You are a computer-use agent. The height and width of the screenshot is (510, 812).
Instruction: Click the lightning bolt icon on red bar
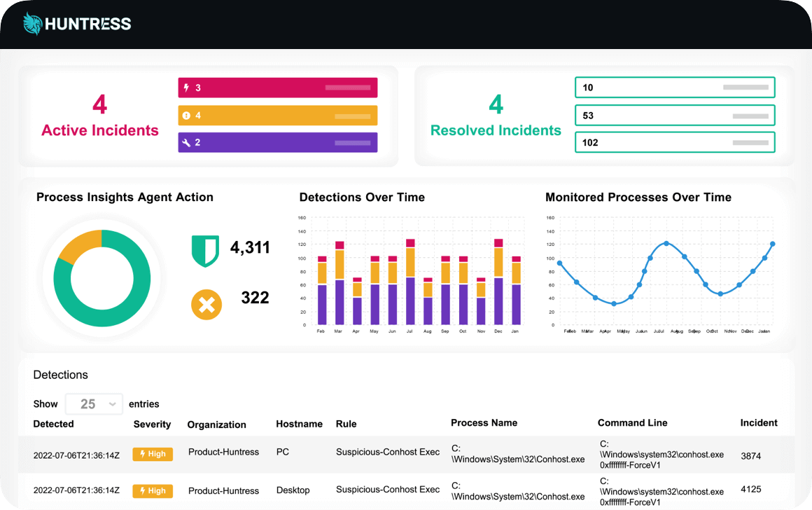[186, 88]
